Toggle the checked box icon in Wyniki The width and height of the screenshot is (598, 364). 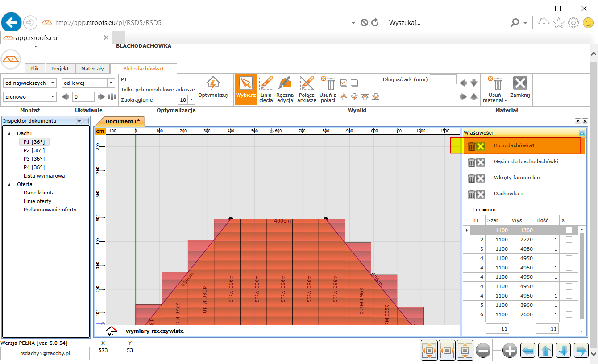[x=343, y=83]
